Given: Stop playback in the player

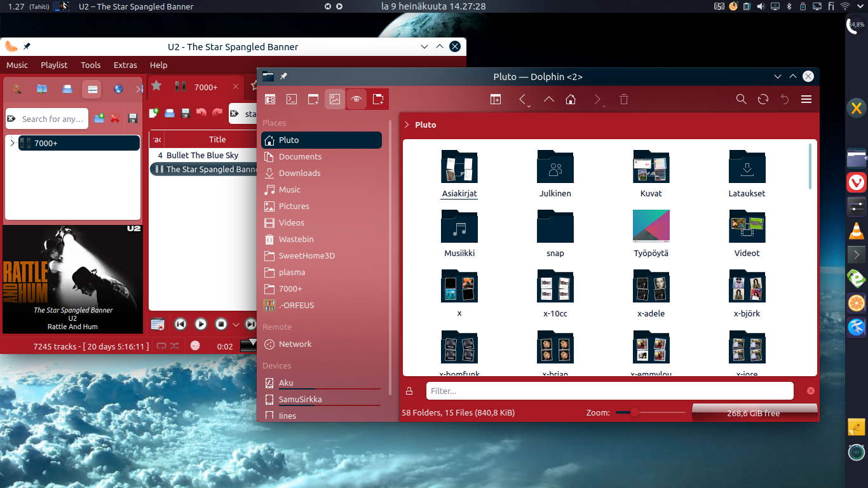Looking at the screenshot, I should (x=221, y=324).
